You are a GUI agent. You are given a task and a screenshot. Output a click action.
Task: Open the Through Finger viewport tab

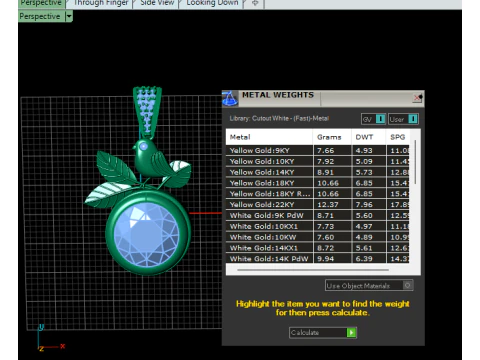pos(100,3)
